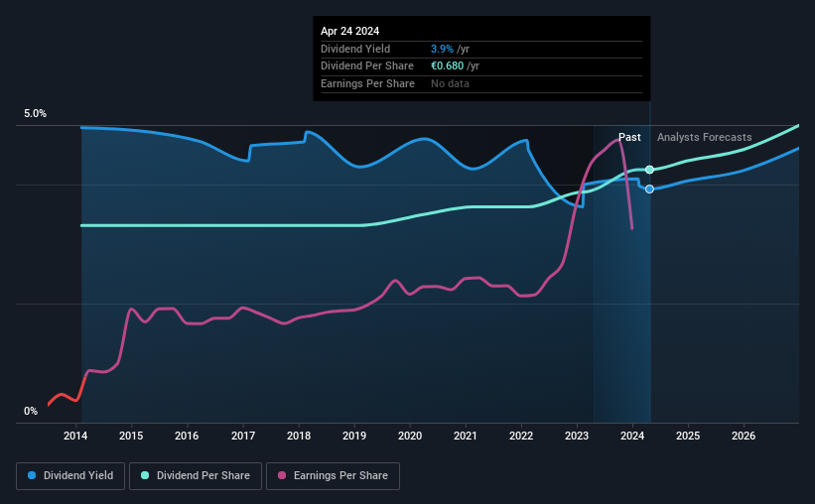Click the 2018 x-axis year label
The image size is (815, 504).
[299, 436]
